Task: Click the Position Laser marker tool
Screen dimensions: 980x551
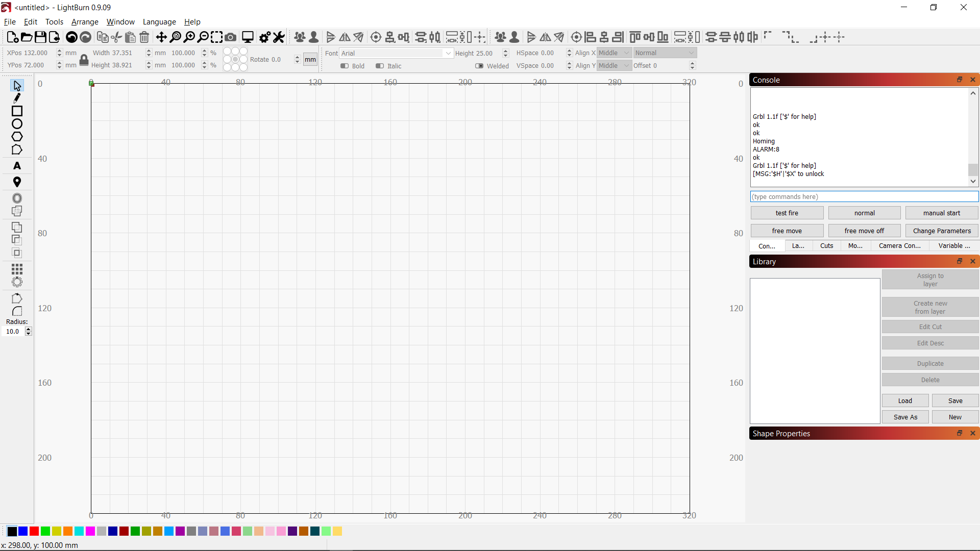Action: 17,182
